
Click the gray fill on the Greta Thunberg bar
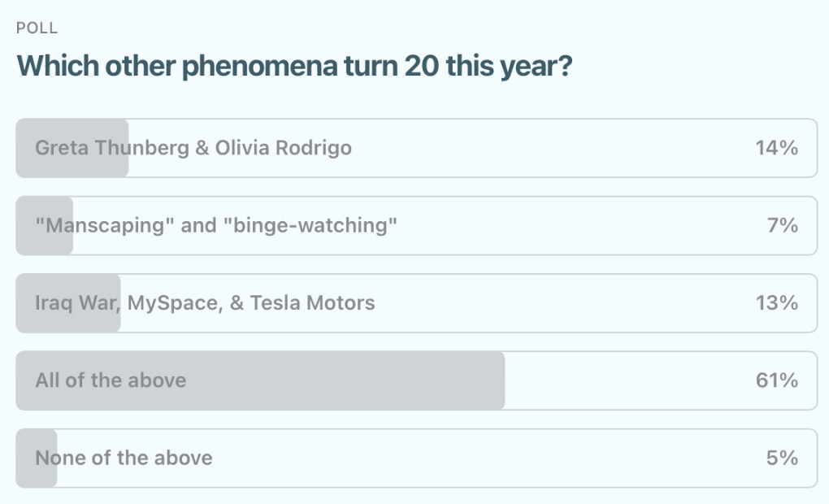tap(72, 148)
